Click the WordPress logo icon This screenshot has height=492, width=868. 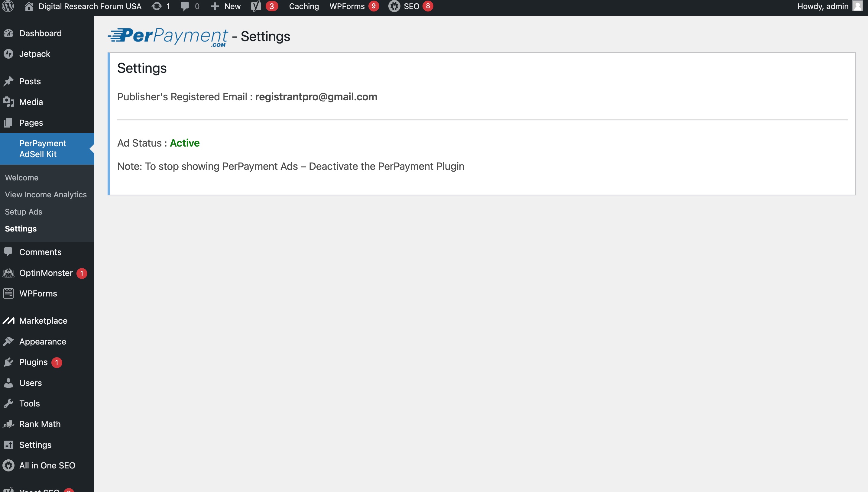(8, 6)
